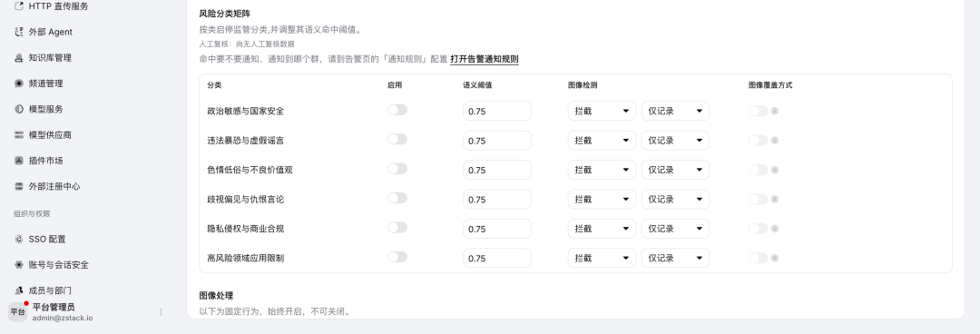Screen dimensions: 980x334
Task: Open 仅记录 dropdown in 高风险领域应用限制 row
Action: pyautogui.click(x=676, y=258)
